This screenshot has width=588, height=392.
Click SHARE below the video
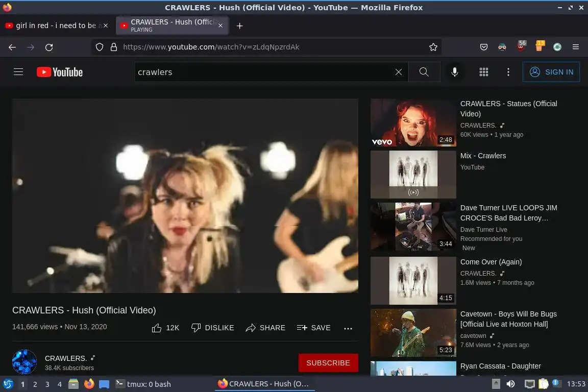(265, 328)
